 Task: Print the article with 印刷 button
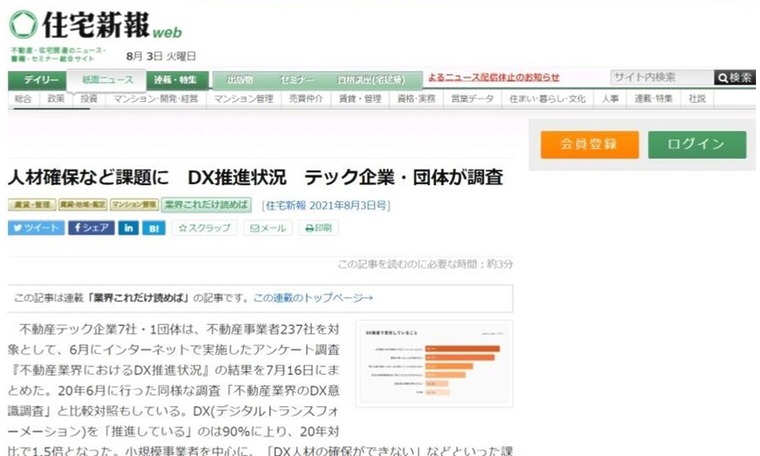coord(318,228)
